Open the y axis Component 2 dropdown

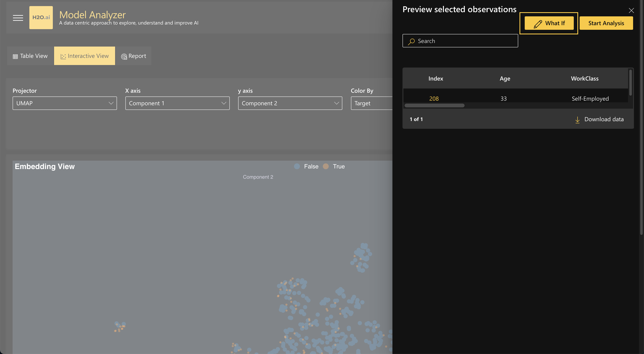tap(290, 103)
